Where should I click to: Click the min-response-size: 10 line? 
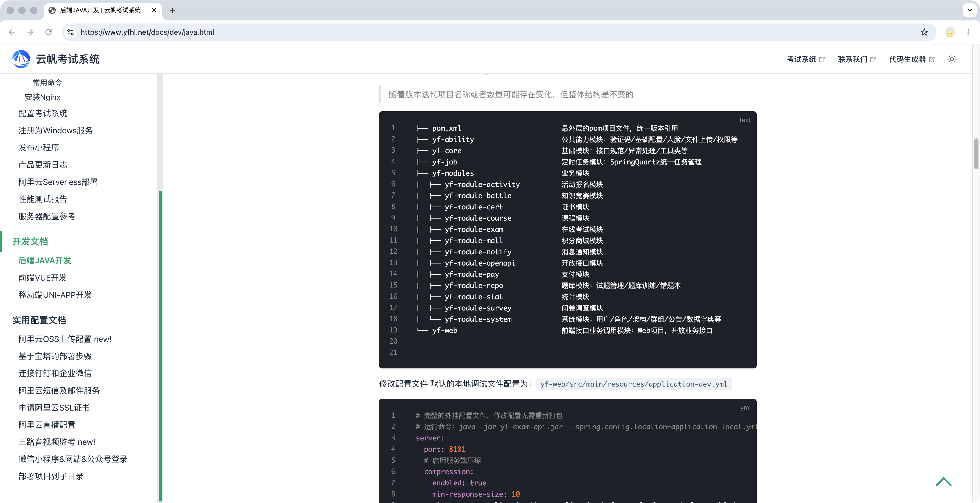click(476, 494)
